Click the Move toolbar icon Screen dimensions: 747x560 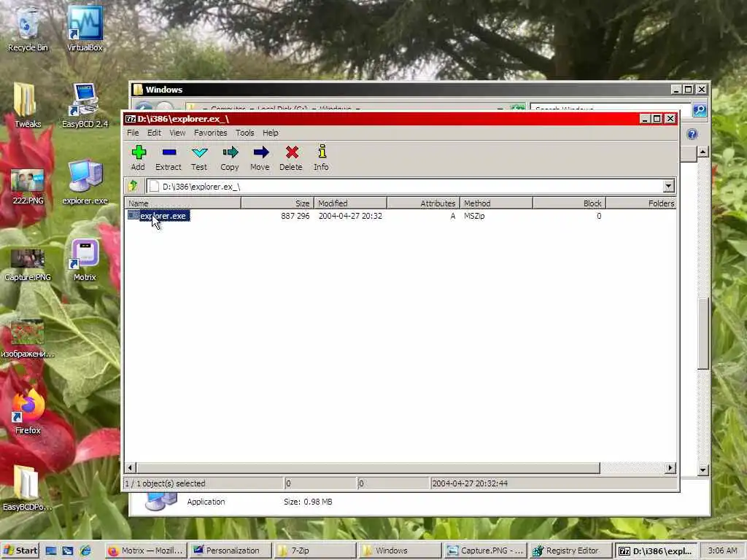click(260, 157)
